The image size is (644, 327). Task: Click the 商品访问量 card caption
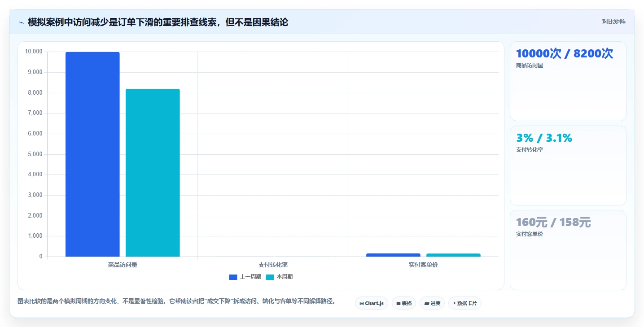tap(530, 65)
